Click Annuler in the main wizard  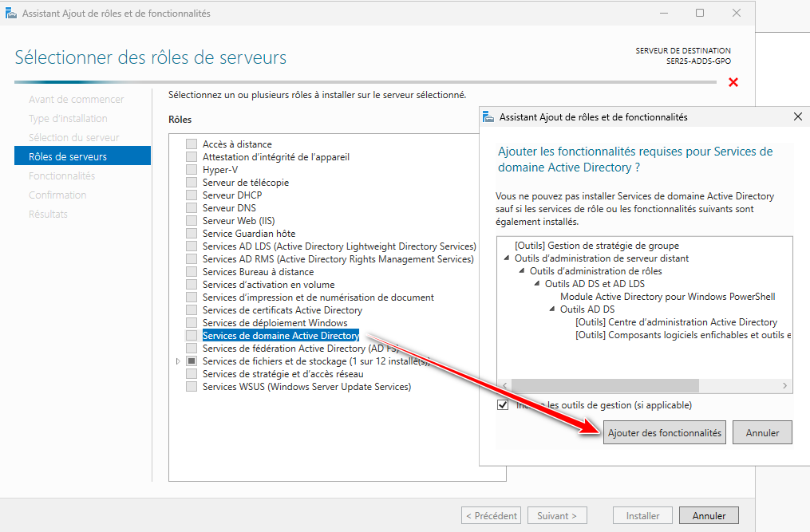tap(709, 515)
